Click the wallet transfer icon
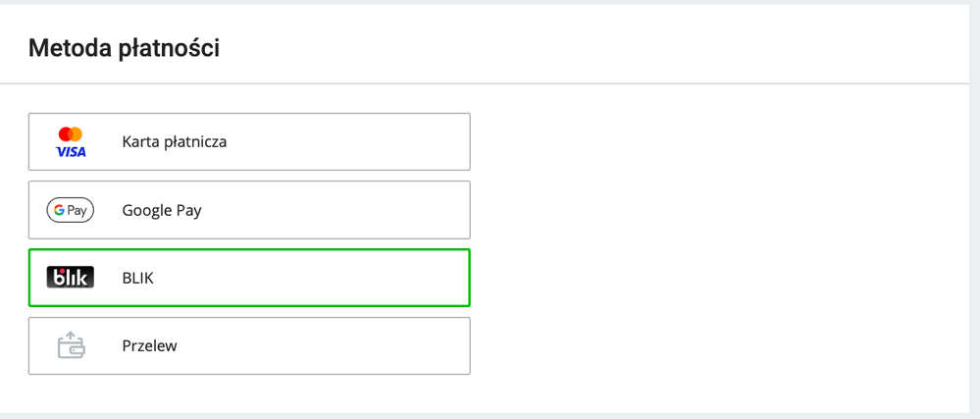Screen dimensions: 980x419 click(x=71, y=344)
